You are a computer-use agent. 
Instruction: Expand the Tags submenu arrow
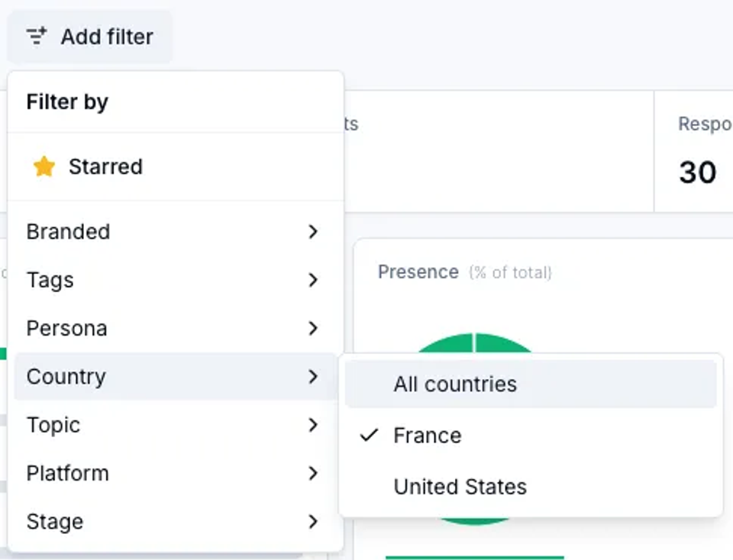(x=313, y=280)
